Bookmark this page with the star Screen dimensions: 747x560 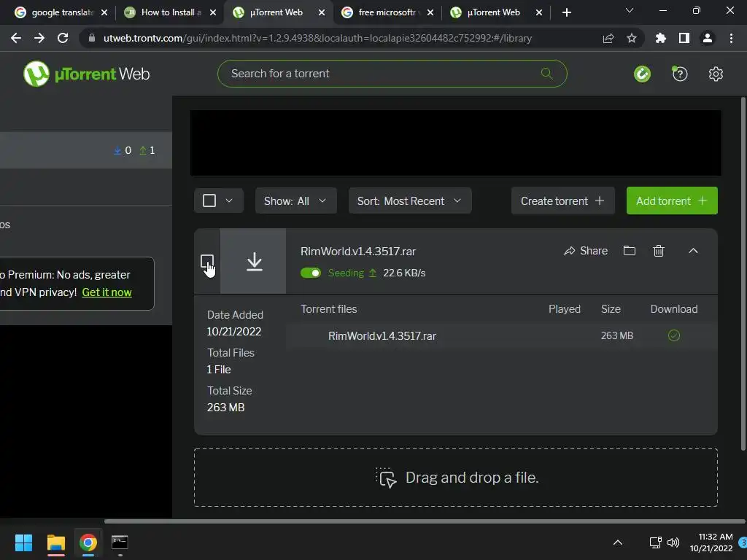click(x=632, y=38)
